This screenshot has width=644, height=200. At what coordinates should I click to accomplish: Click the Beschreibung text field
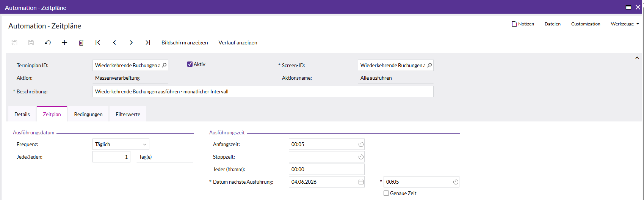263,91
